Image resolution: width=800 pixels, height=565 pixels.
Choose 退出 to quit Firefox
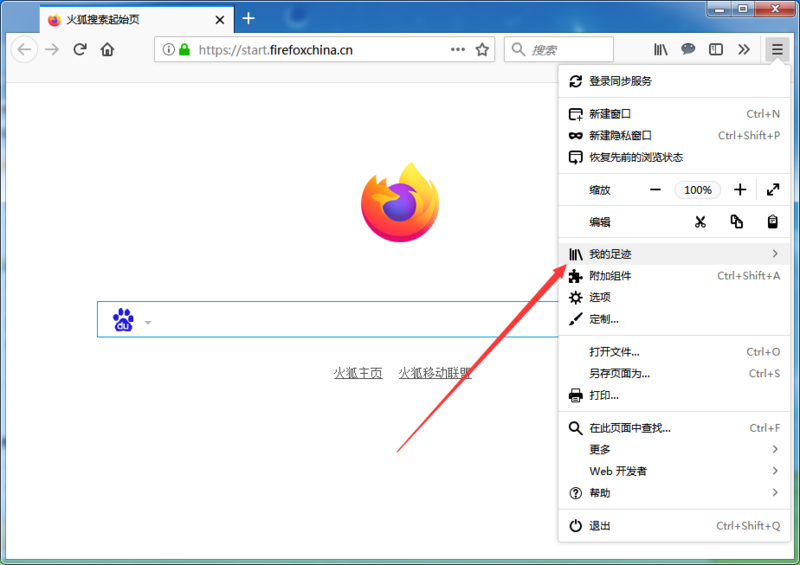tap(674, 525)
